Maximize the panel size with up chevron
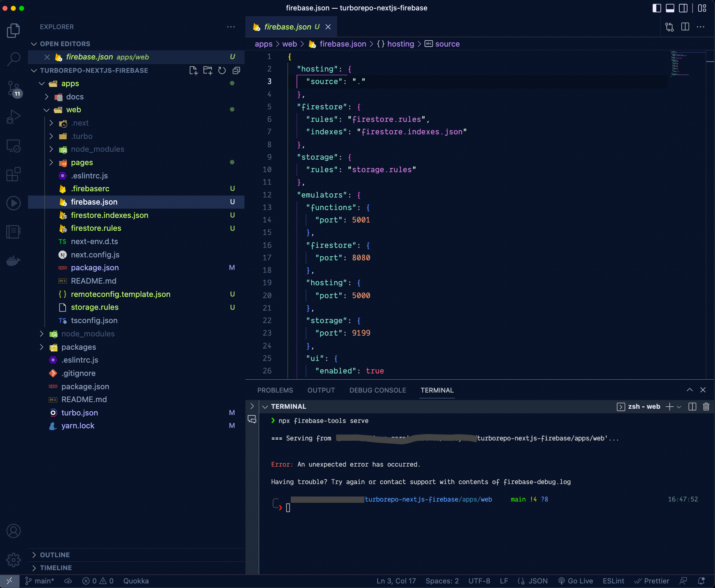 690,390
